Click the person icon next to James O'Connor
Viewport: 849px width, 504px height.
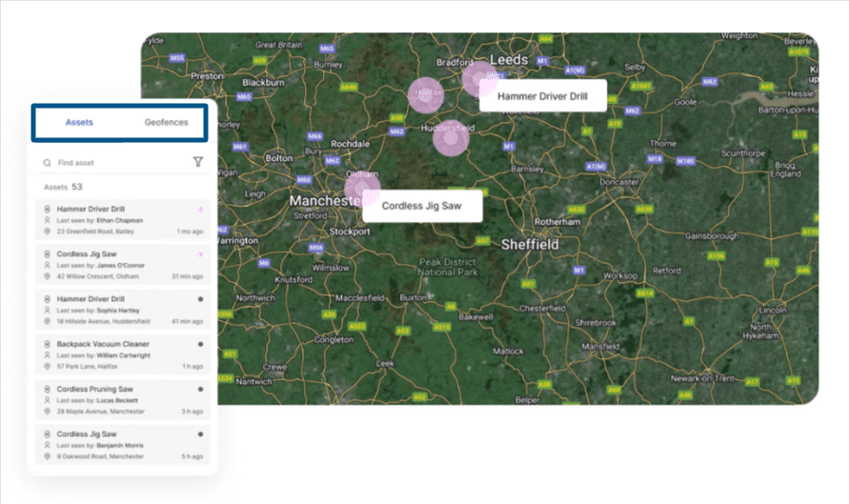pyautogui.click(x=47, y=265)
